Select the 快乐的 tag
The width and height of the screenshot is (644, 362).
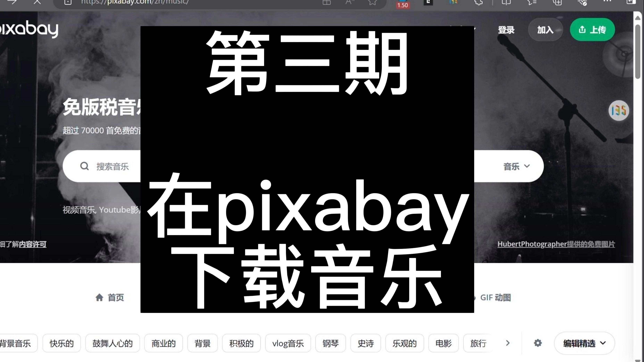pos(61,343)
